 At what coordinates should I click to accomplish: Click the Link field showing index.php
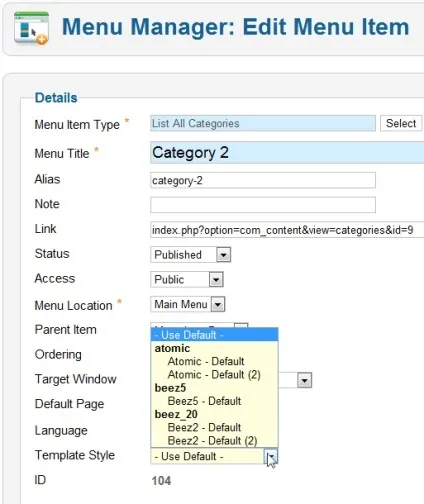click(x=287, y=230)
